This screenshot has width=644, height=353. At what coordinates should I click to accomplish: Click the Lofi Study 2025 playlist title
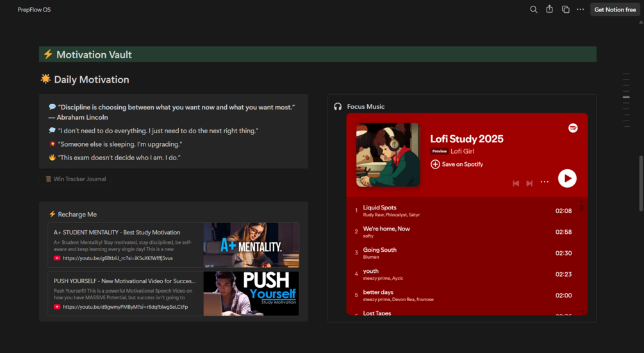click(466, 139)
